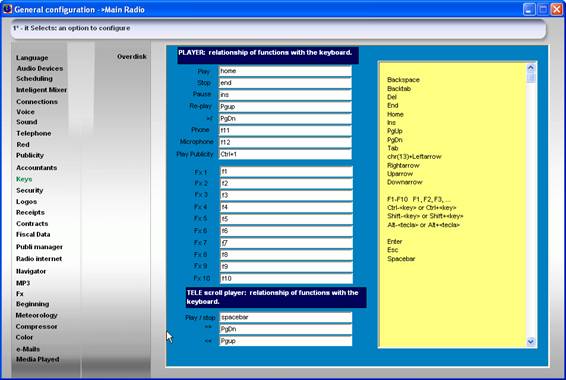
Task: Click Spacebar in the yellow key list
Action: pyautogui.click(x=401, y=259)
